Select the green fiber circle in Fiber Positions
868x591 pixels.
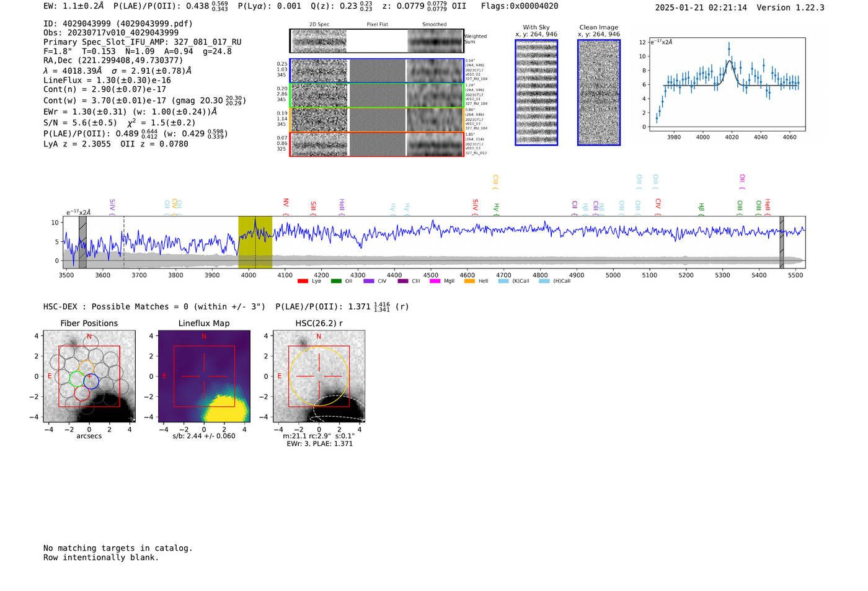pos(77,379)
